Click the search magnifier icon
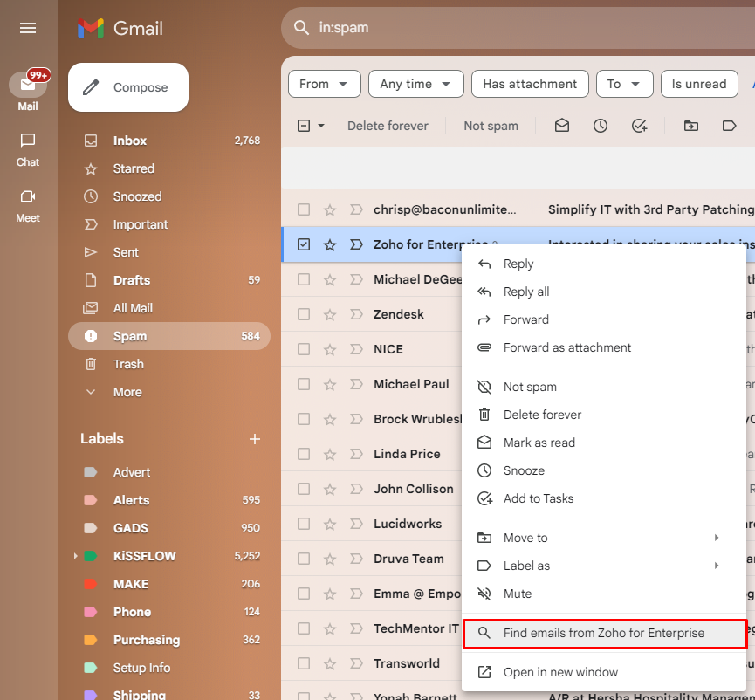This screenshot has height=700, width=755. click(301, 27)
